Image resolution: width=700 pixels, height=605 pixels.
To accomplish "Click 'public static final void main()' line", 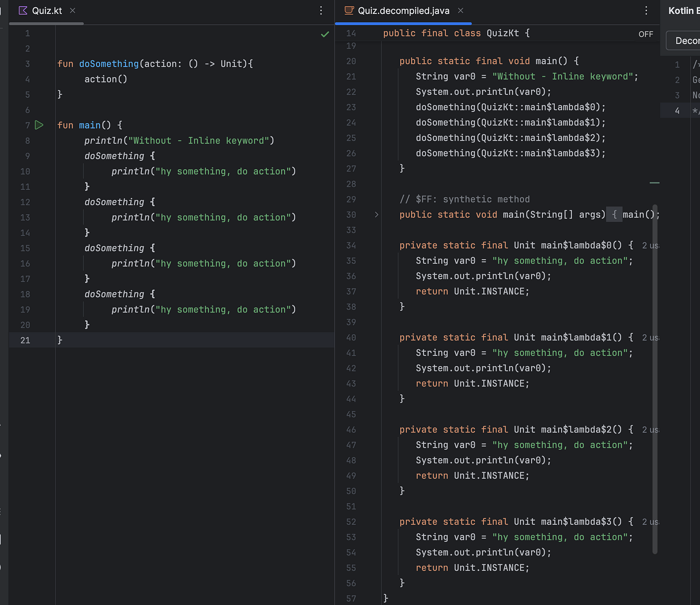I will coord(489,61).
